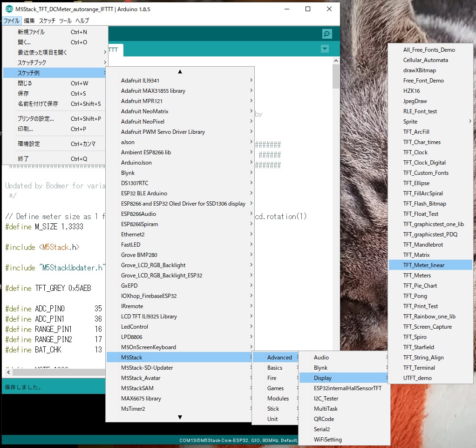Expand the Sprite examples submenu
This screenshot has height=448, width=476.
(410, 121)
